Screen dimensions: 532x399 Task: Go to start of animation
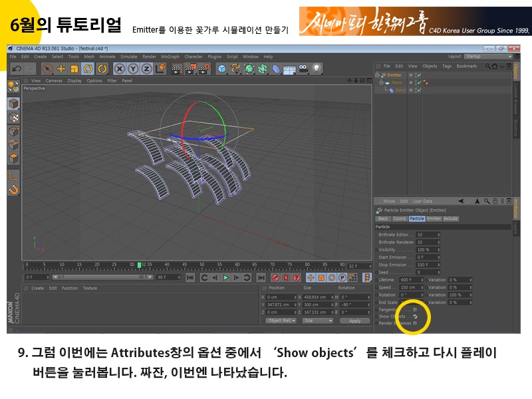click(190, 278)
